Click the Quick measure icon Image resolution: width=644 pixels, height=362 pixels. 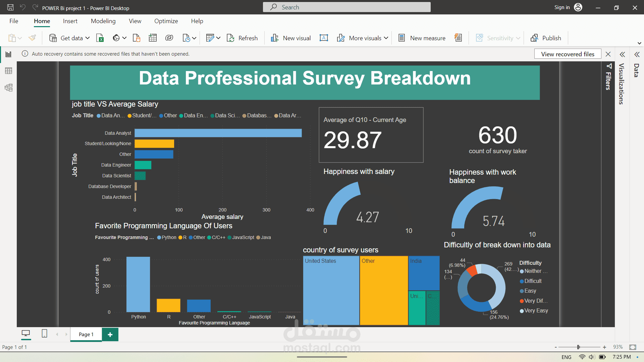pos(458,38)
